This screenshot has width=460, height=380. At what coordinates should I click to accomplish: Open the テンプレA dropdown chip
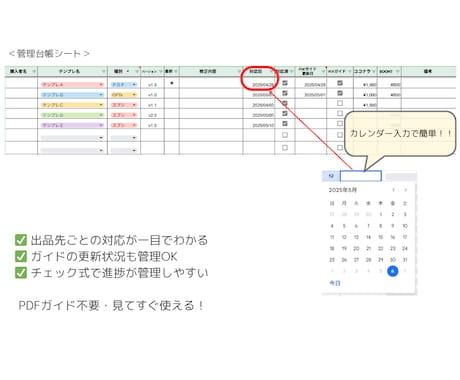click(72, 85)
